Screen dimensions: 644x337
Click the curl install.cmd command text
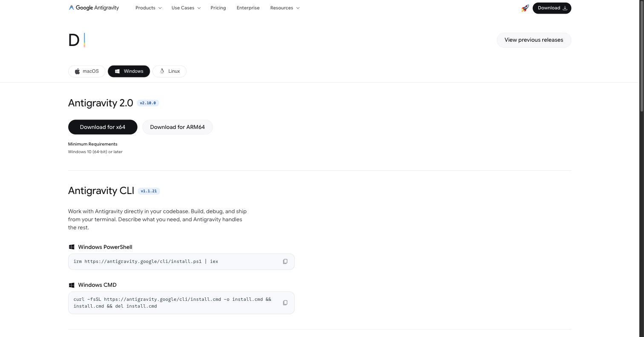pos(172,303)
